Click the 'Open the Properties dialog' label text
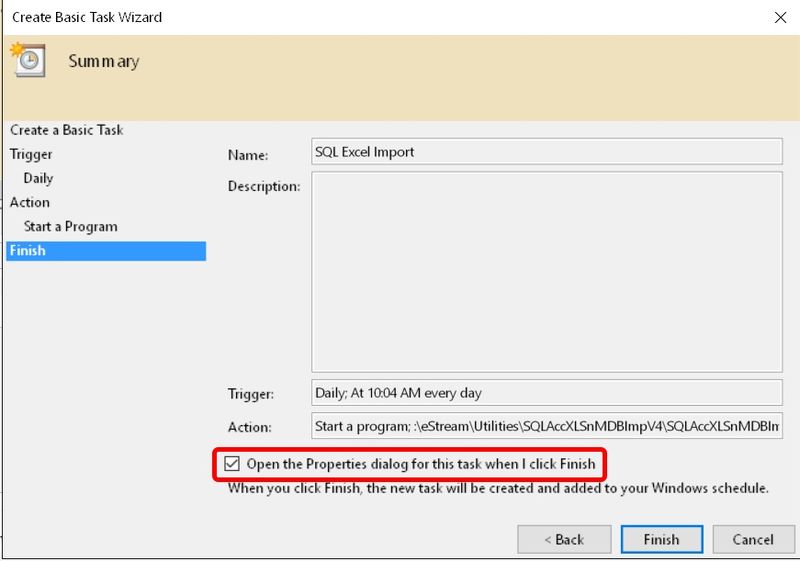This screenshot has height=561, width=800. pos(420,464)
